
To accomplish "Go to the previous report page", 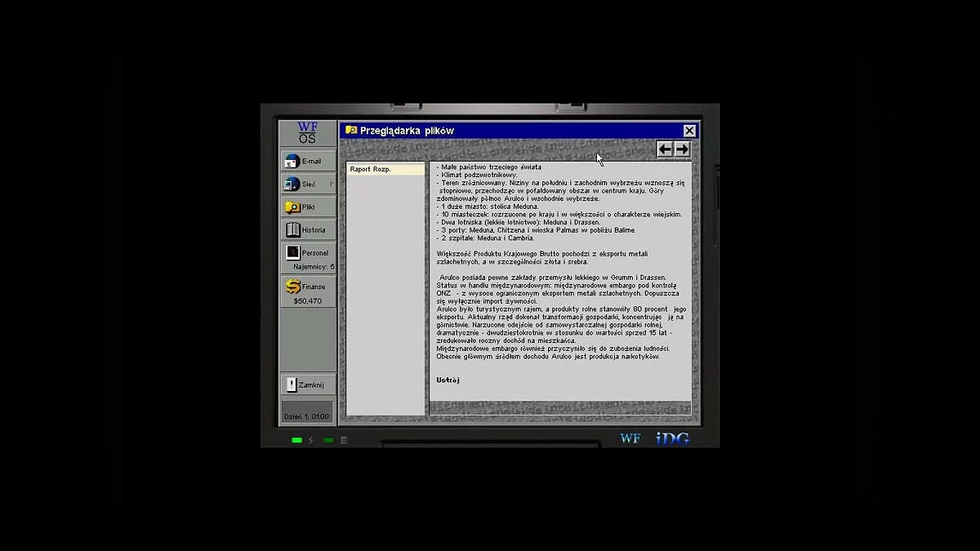I will point(665,149).
